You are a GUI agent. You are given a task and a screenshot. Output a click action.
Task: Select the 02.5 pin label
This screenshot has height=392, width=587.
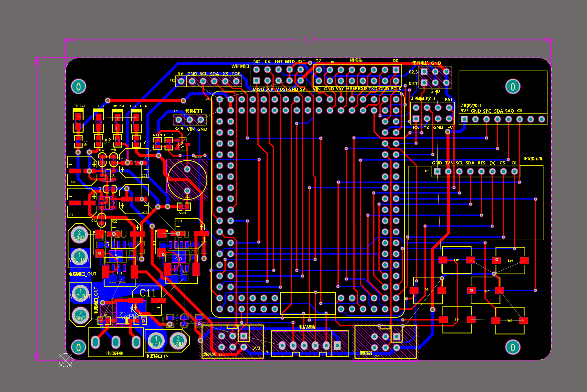point(413,72)
